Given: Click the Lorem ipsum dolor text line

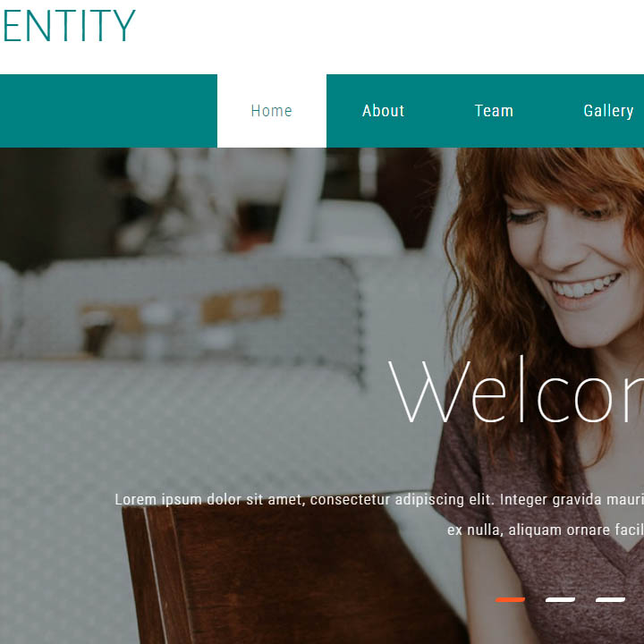Looking at the screenshot, I should coord(379,500).
